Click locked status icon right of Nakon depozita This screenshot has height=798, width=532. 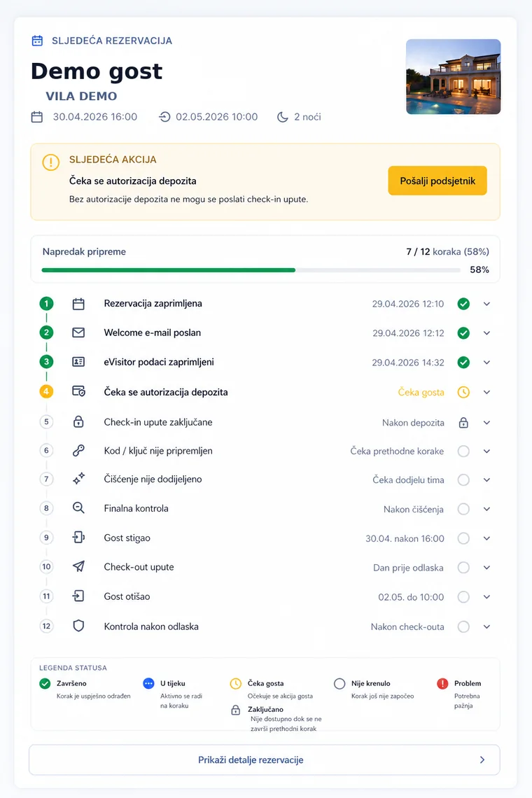pyautogui.click(x=463, y=422)
